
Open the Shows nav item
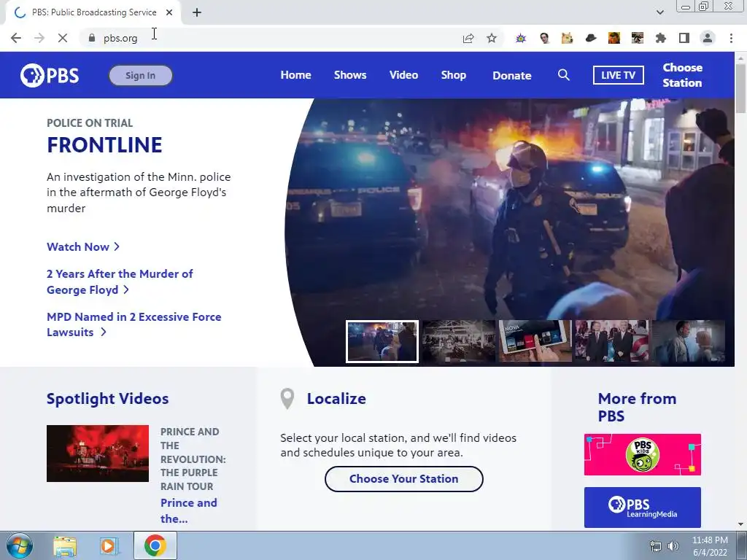[350, 75]
